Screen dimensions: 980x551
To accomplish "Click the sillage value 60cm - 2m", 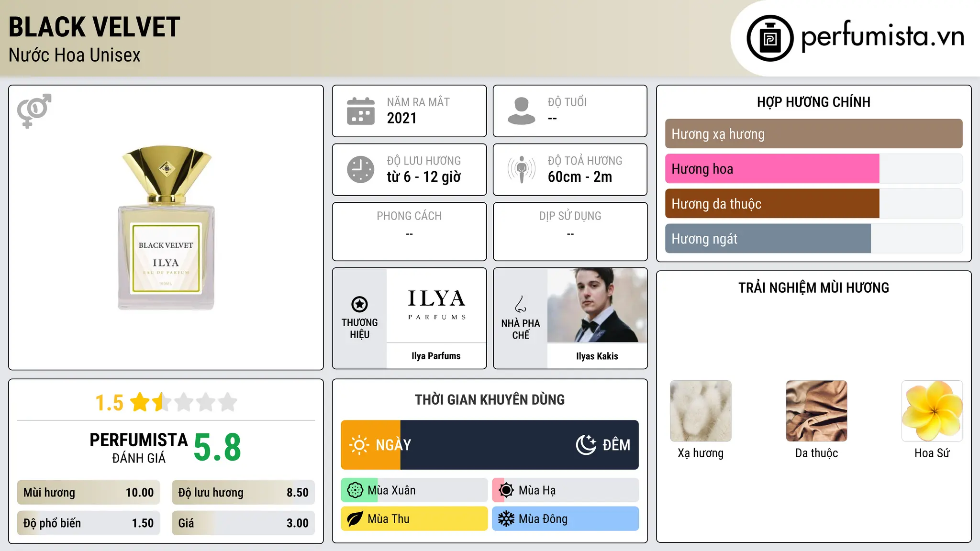I will coord(580,177).
